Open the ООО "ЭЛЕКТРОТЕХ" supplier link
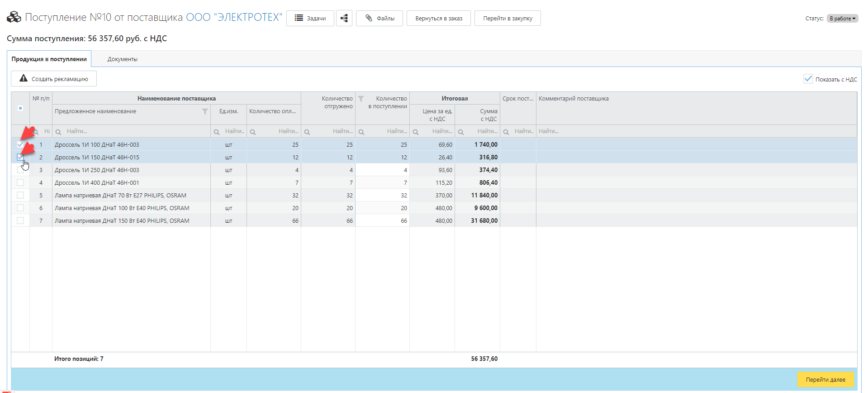The height and width of the screenshot is (393, 868). [x=234, y=17]
